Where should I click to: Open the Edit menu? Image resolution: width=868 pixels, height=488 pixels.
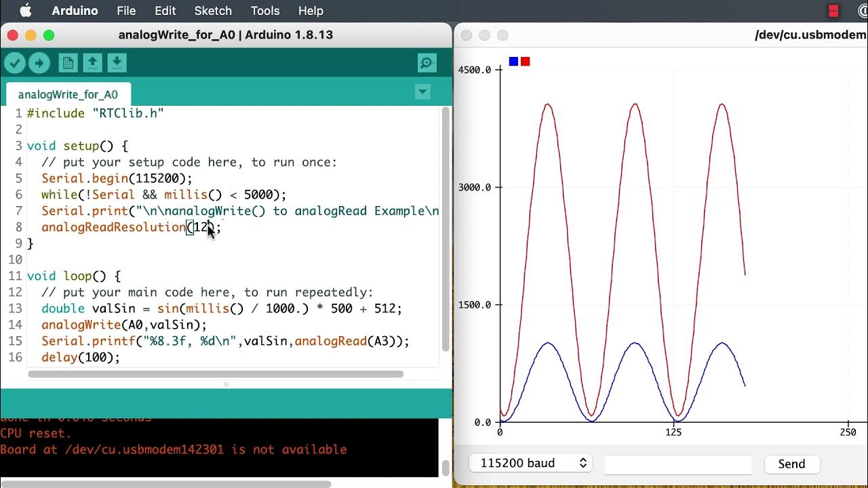pos(165,11)
